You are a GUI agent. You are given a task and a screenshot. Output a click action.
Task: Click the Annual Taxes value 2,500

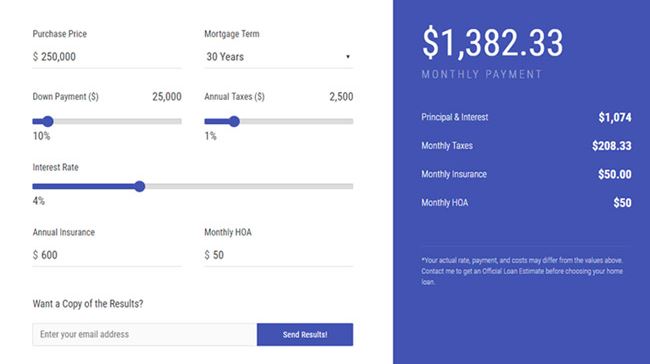point(341,97)
